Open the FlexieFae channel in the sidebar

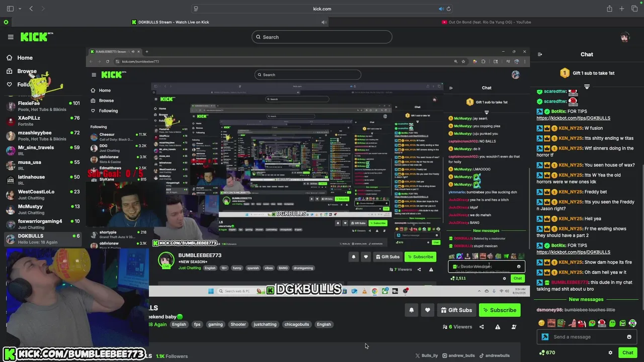coord(43,106)
